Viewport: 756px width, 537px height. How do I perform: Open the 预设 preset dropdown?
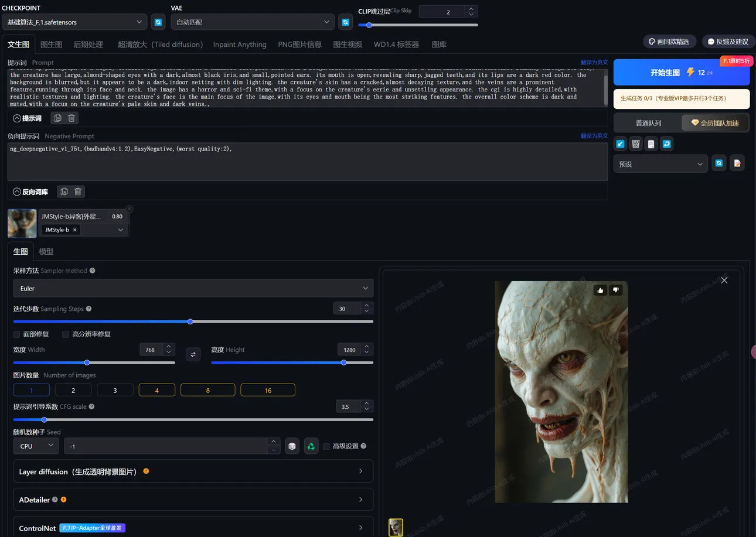point(660,164)
